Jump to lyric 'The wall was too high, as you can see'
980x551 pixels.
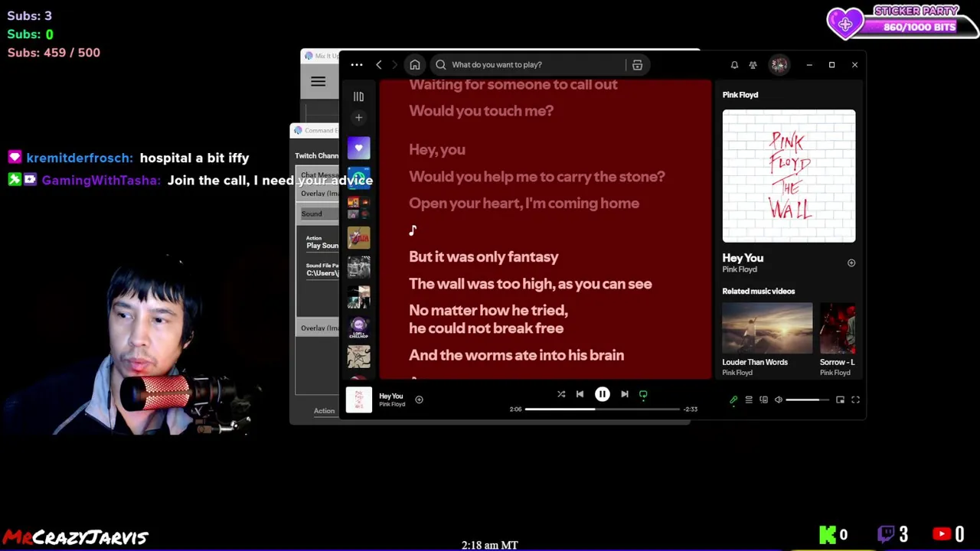pos(531,284)
